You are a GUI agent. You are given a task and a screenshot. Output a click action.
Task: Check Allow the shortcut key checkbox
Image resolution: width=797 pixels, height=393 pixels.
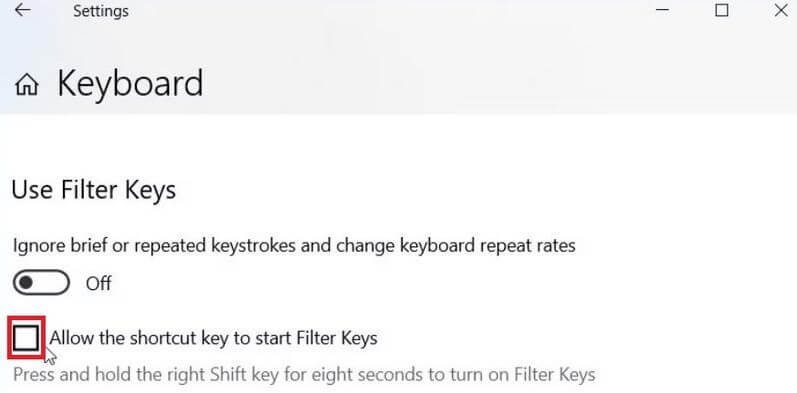pos(26,338)
